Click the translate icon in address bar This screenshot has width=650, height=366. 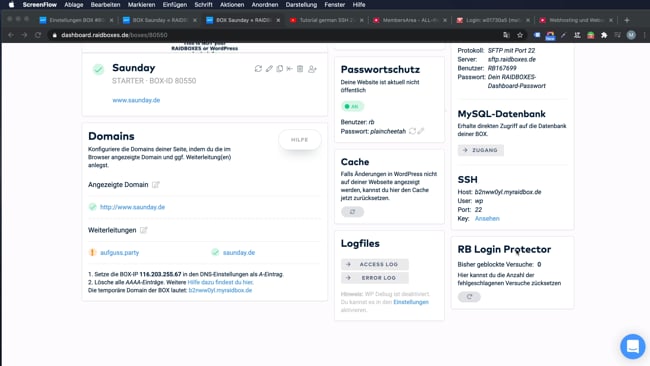(506, 35)
